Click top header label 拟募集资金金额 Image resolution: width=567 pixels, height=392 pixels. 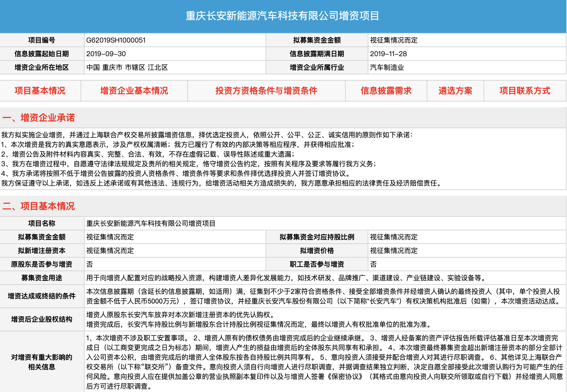317,40
